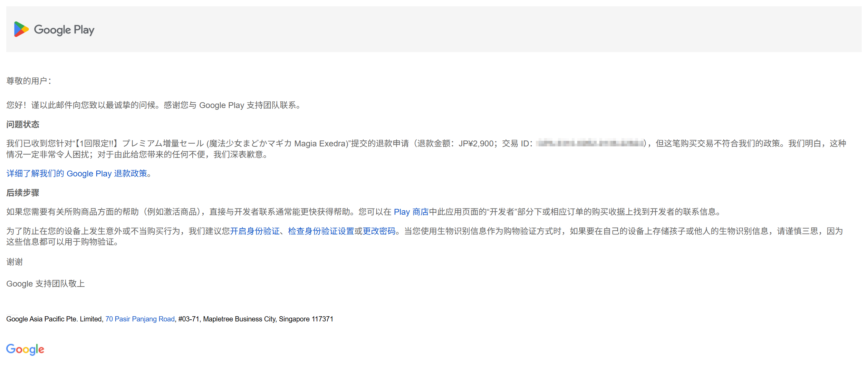Click the Google Play wordmark in header

click(64, 30)
